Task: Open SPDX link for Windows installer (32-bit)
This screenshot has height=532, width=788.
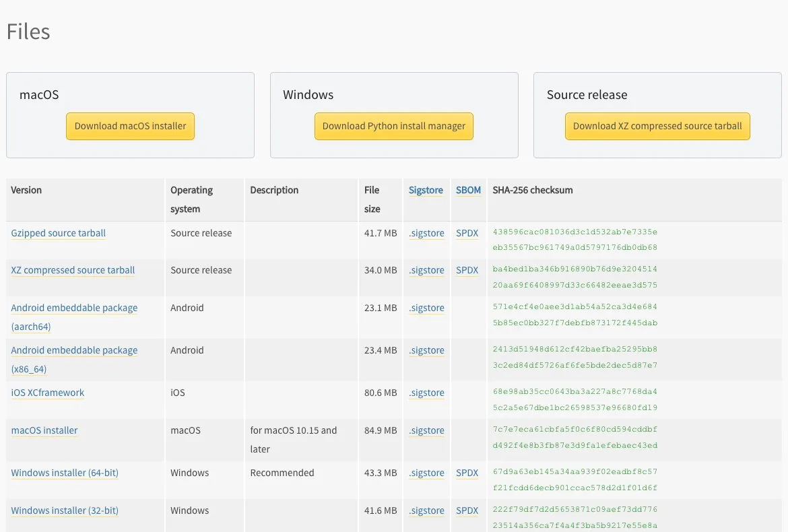Action: (467, 510)
